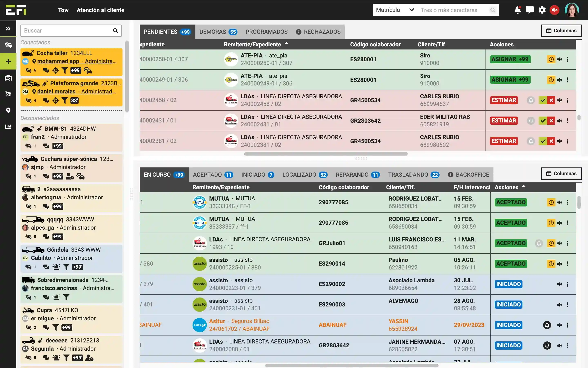The height and width of the screenshot is (368, 588).
Task: Open Columnas button of en curso table
Action: pyautogui.click(x=561, y=174)
